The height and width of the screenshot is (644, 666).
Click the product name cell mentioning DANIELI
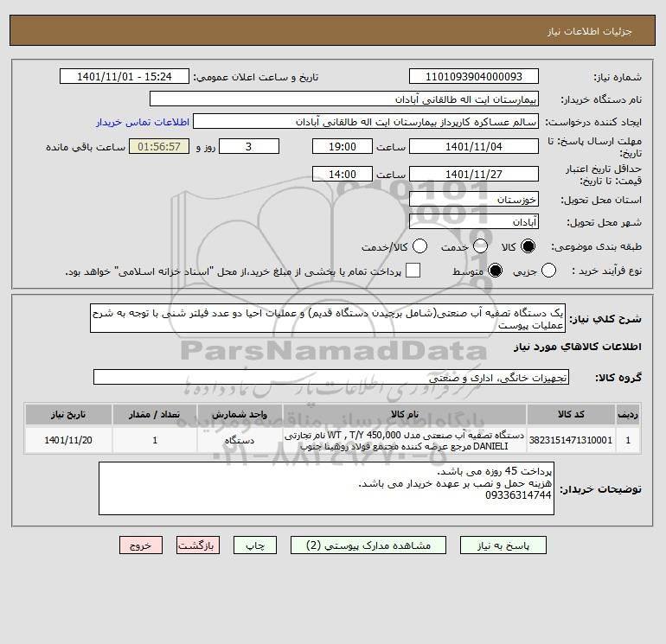405,440
